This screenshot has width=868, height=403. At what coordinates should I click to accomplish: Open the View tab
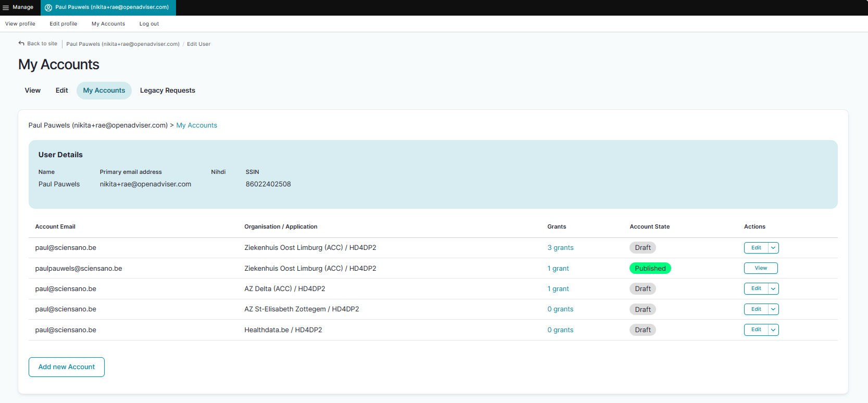[x=32, y=91]
